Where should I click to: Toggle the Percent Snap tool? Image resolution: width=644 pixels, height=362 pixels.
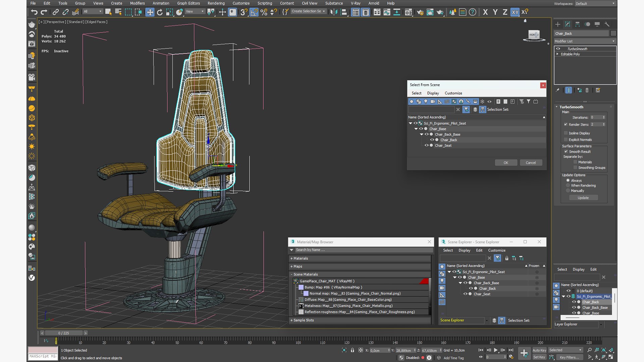coord(264,12)
